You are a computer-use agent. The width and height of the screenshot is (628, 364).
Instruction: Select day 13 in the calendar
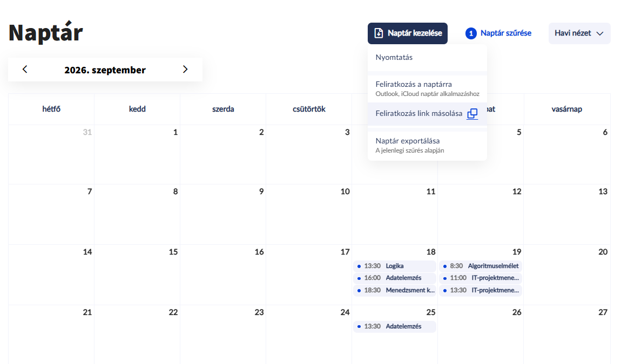(567, 215)
